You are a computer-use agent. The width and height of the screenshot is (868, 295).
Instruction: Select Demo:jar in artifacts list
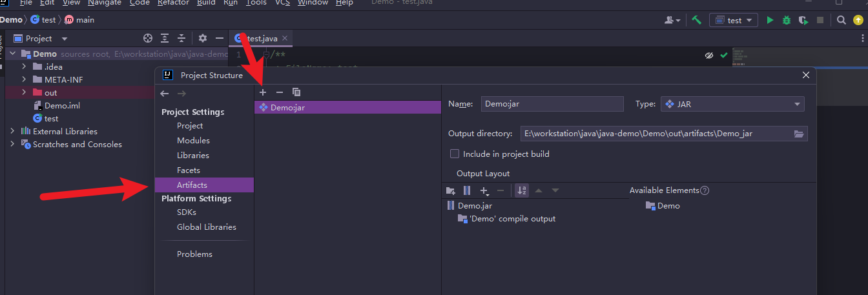[x=347, y=108]
